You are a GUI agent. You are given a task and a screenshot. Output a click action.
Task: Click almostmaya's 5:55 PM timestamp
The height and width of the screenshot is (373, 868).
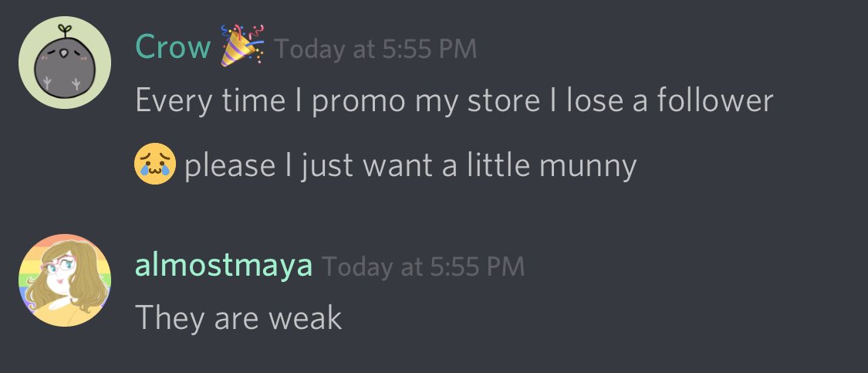(423, 267)
